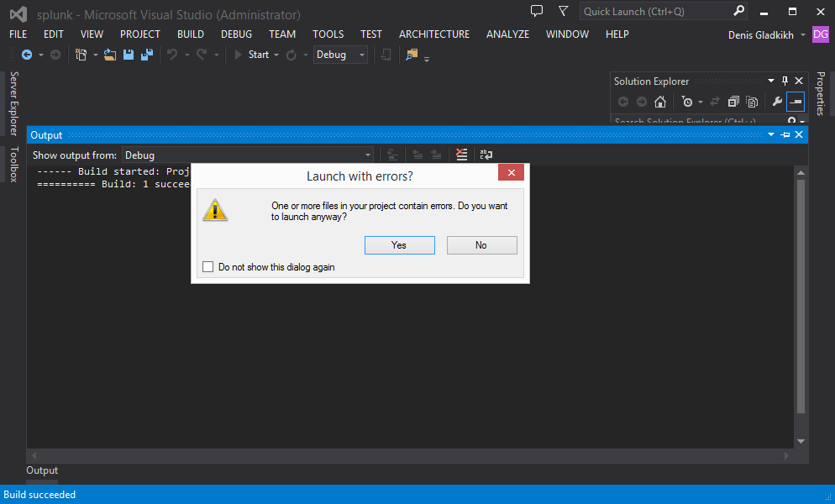Image resolution: width=835 pixels, height=504 pixels.
Task: Open the ARCHITECTURE menu
Action: tap(434, 34)
